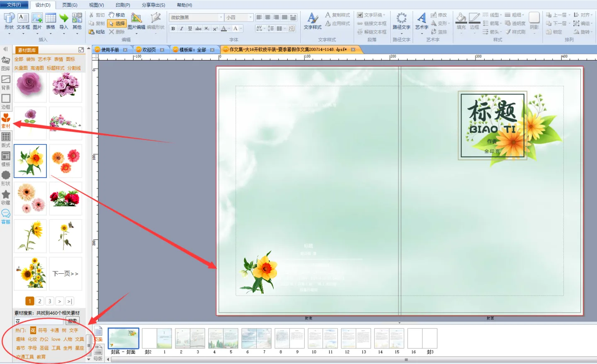Switch to the 视图(V) ribbon tab
Image resolution: width=597 pixels, height=364 pixels.
(x=96, y=5)
